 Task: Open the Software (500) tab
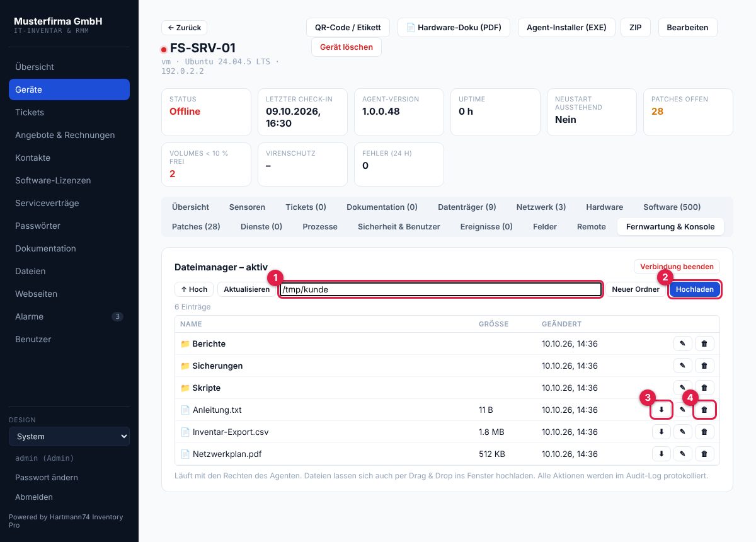click(x=672, y=207)
